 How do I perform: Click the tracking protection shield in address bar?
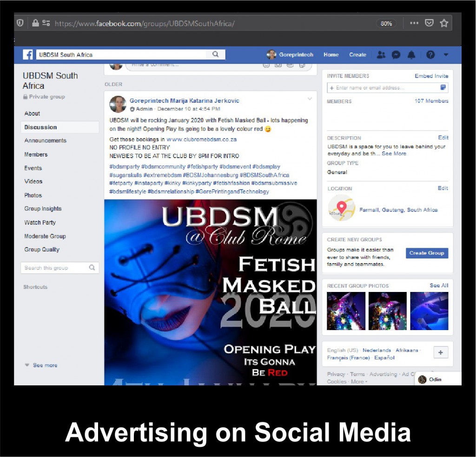[x=20, y=23]
